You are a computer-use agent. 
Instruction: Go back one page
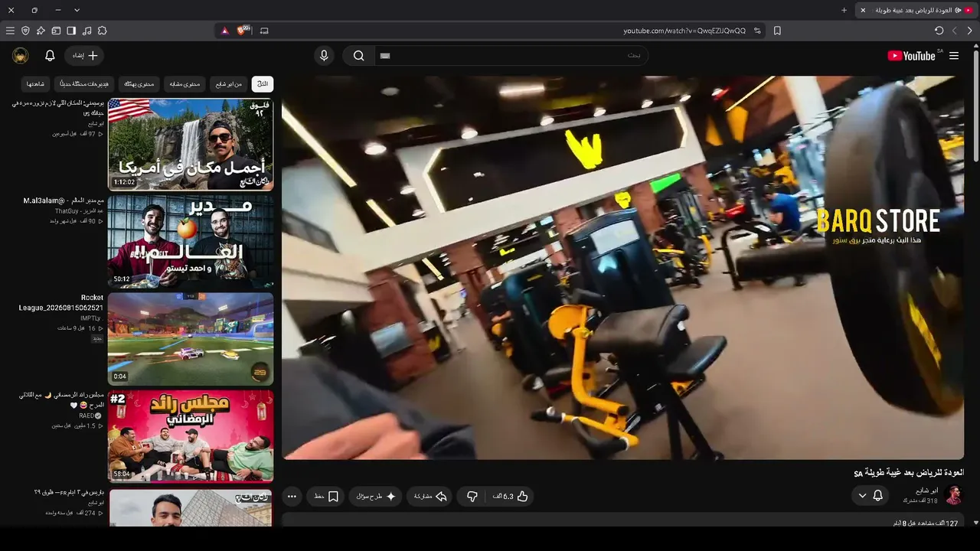[970, 31]
